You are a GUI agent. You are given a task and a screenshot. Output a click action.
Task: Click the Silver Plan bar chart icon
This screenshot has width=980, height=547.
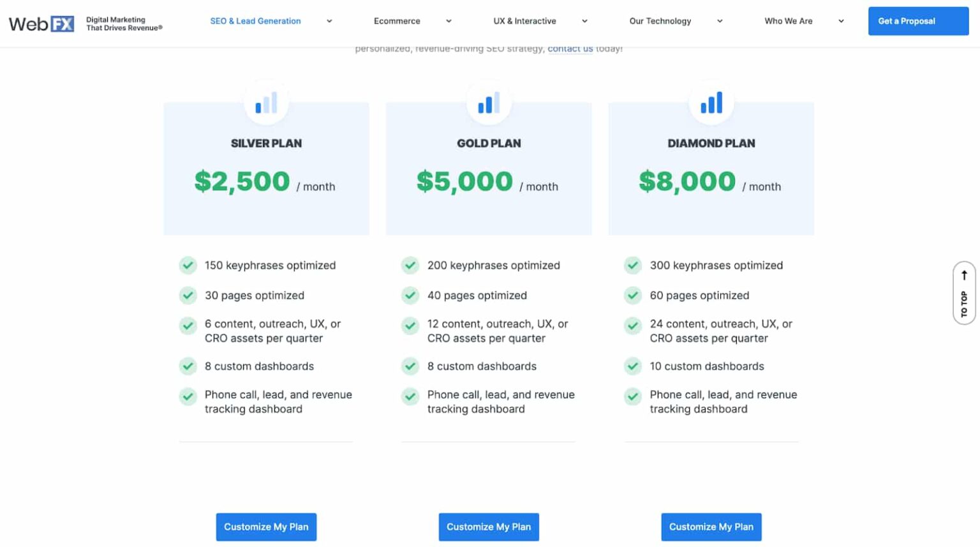[x=266, y=102]
